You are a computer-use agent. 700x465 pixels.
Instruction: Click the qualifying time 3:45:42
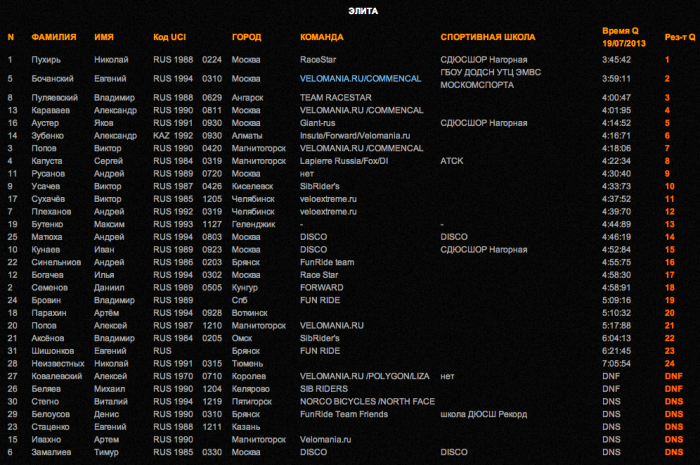pyautogui.click(x=616, y=60)
